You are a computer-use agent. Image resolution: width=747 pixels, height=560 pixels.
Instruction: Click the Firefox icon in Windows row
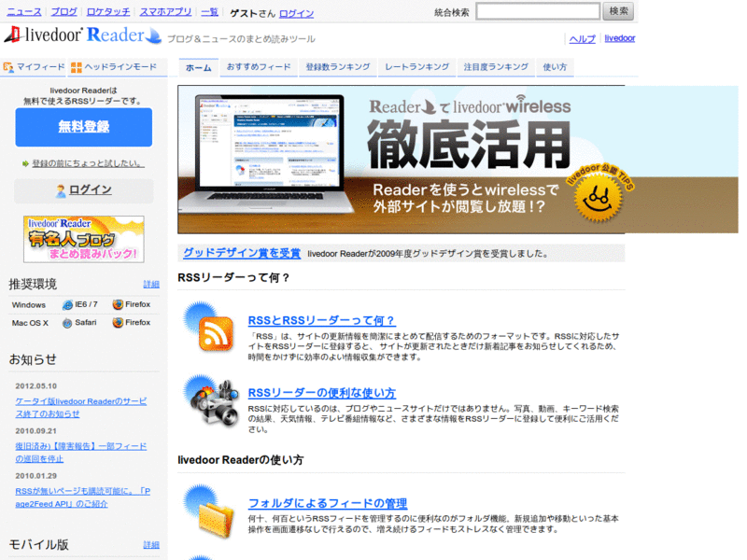coord(118,304)
